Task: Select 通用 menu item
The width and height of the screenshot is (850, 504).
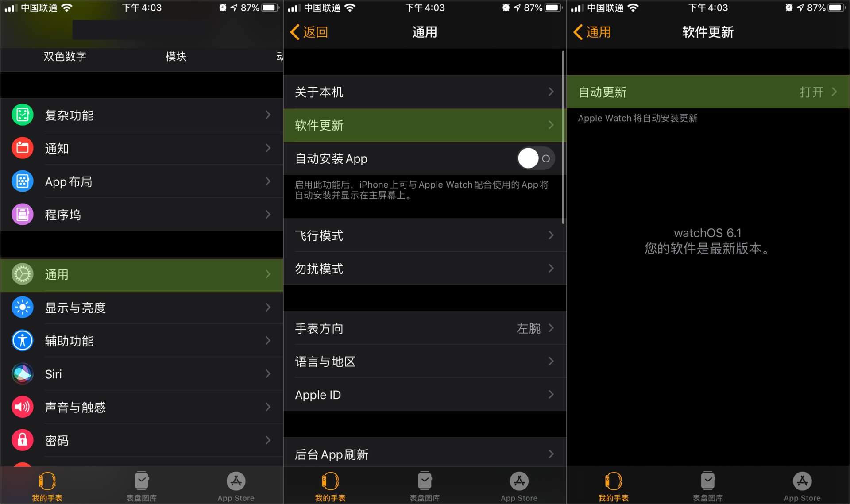Action: click(x=142, y=275)
